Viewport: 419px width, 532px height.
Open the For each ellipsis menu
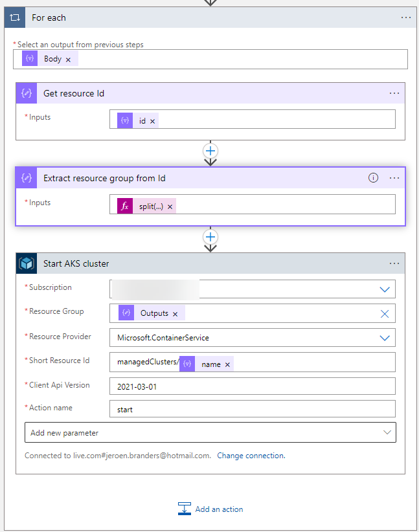click(406, 17)
